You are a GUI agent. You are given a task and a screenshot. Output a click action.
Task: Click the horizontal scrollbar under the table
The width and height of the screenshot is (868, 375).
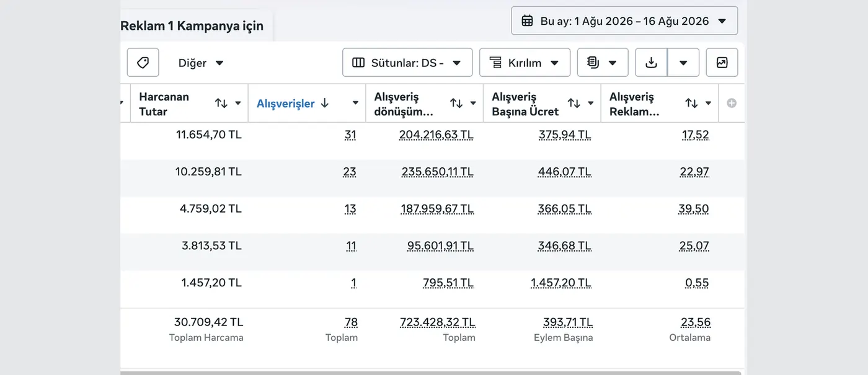point(431,373)
